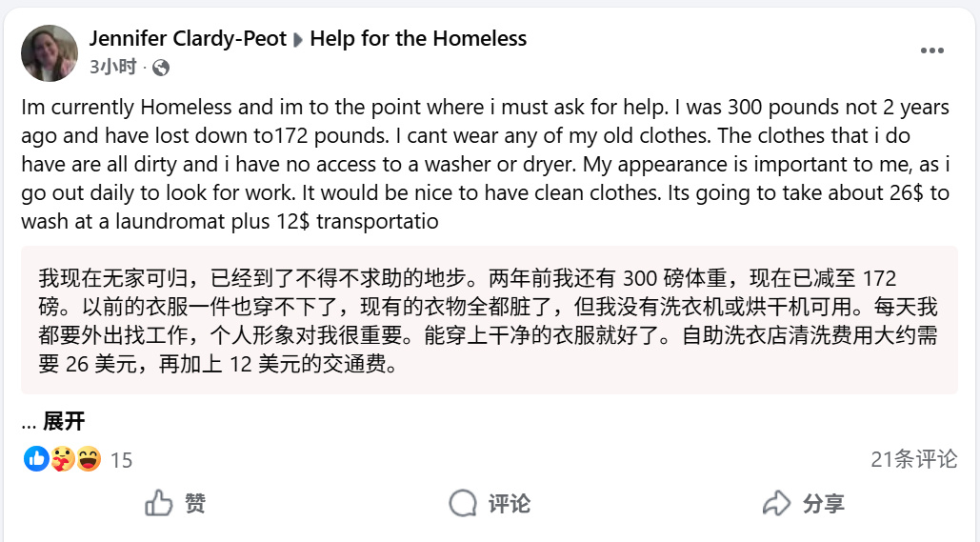
Task: Open the three-dot post options menu
Action: [931, 50]
